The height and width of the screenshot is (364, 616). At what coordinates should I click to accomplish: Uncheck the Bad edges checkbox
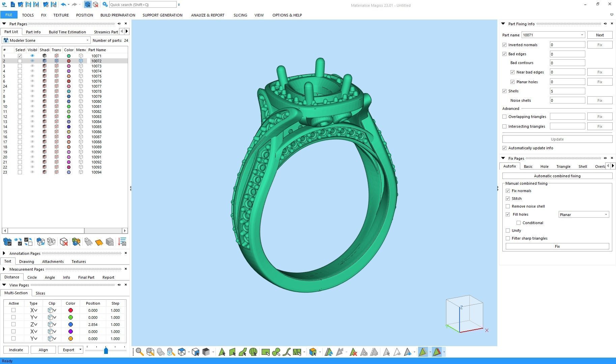pyautogui.click(x=504, y=54)
